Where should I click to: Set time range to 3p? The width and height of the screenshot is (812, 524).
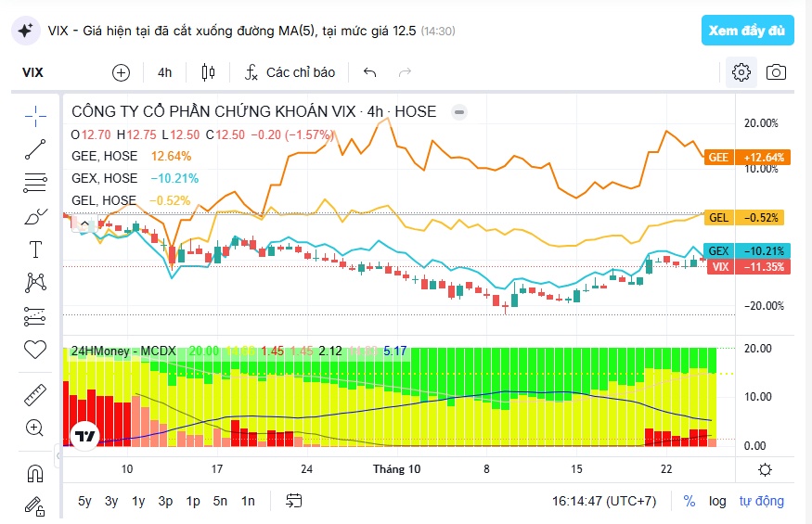pos(165,501)
